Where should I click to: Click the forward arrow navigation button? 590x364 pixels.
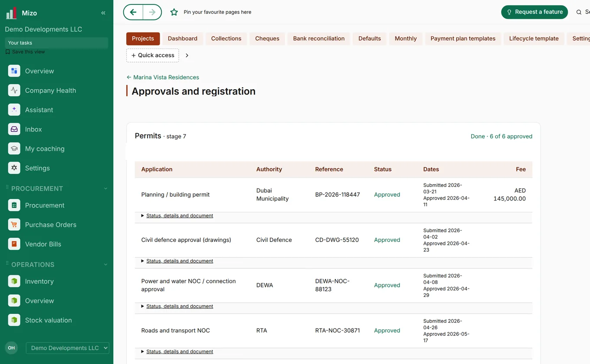[152, 12]
